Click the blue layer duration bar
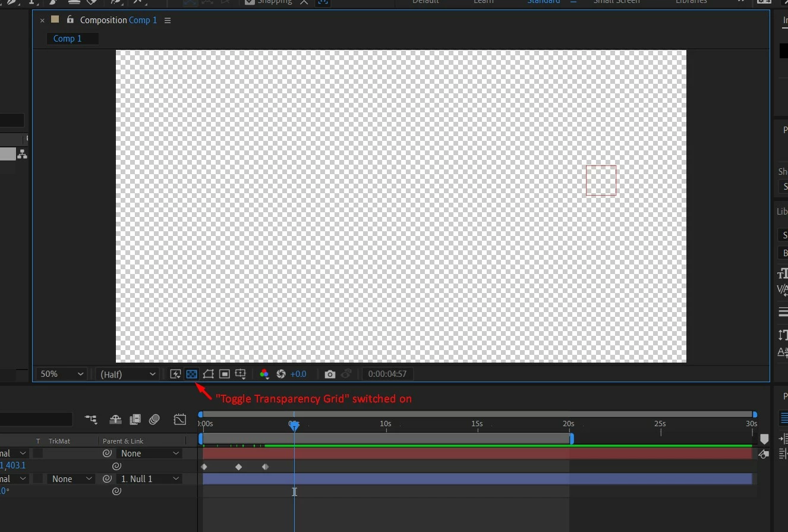The width and height of the screenshot is (788, 532). (x=477, y=479)
